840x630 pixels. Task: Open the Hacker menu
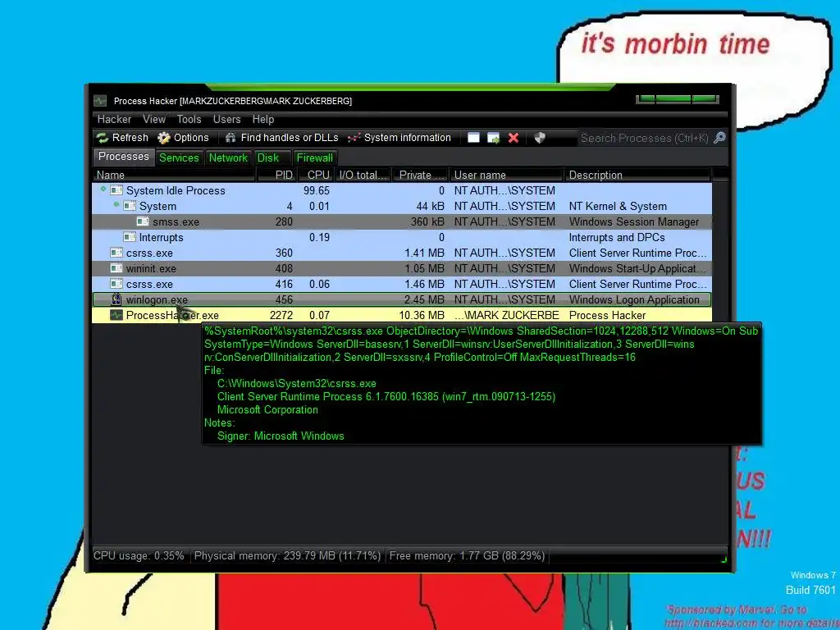114,120
